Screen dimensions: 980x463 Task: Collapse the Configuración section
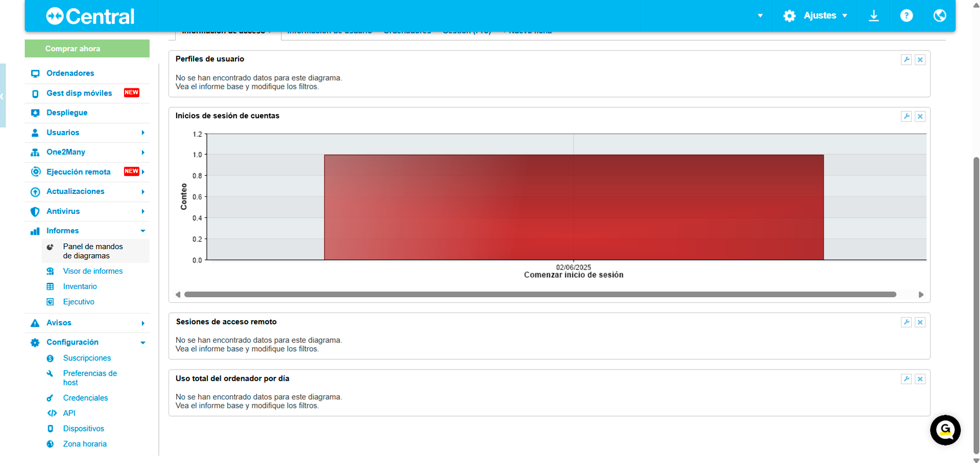click(142, 343)
